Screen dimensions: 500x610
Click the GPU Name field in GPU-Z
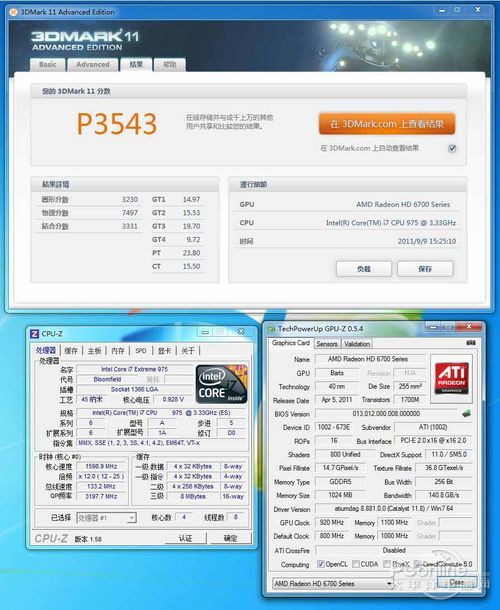[x=371, y=359]
